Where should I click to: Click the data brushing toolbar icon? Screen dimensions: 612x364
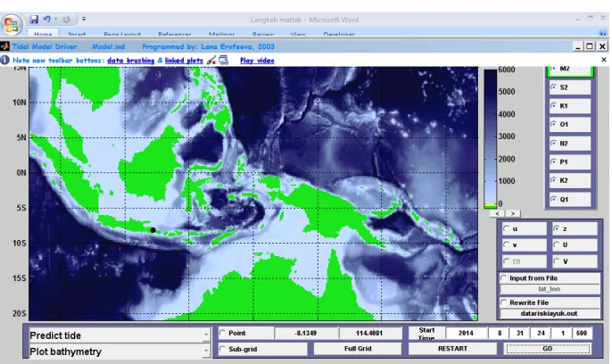coord(211,61)
